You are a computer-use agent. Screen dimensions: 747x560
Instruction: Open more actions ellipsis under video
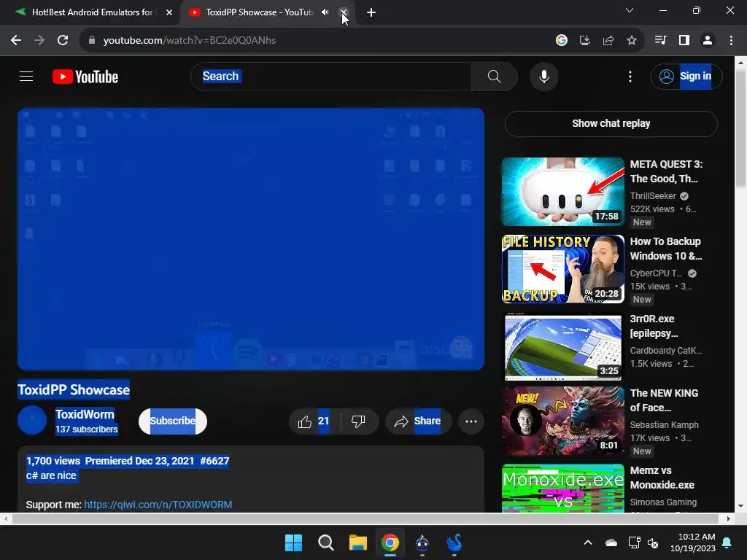coord(471,421)
